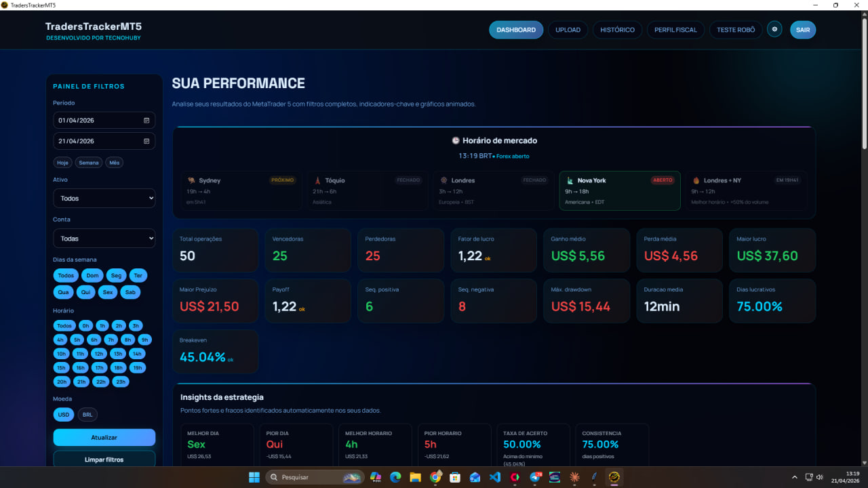868x488 pixels.
Task: Click the Tóquio tower icon
Action: pyautogui.click(x=317, y=180)
